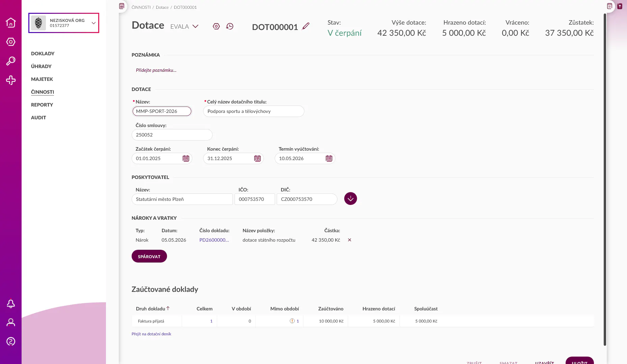
Task: Open calendar picker for Začátek čerpání
Action: pos(186,158)
